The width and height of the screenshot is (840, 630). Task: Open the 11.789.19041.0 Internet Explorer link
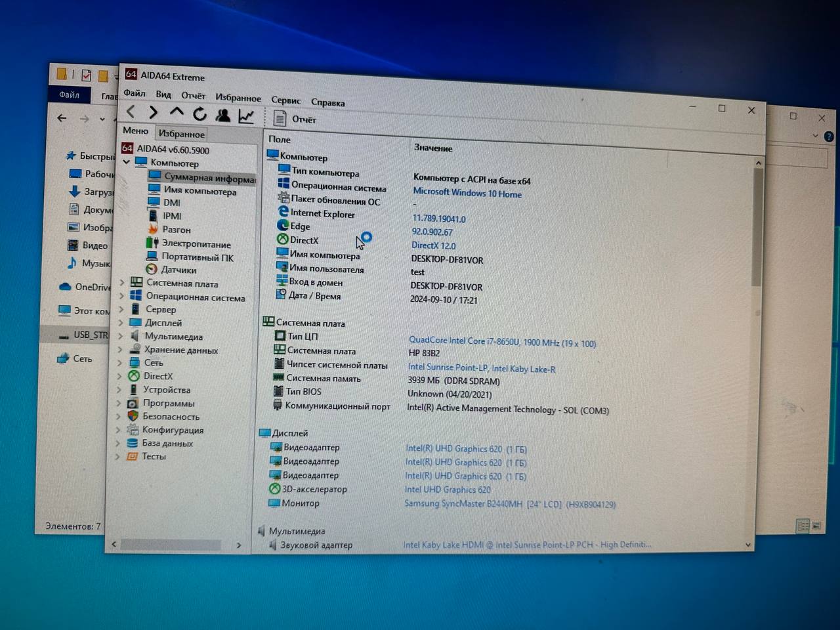(x=439, y=219)
